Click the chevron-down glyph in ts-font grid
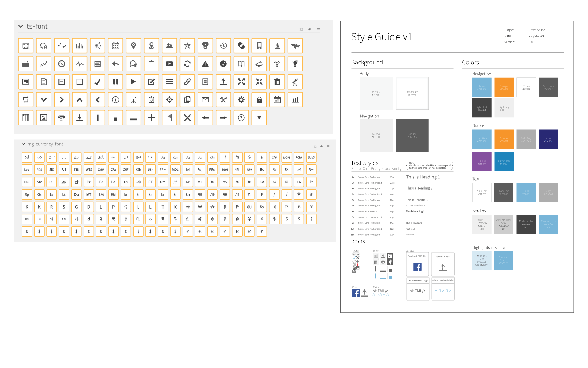The image size is (588, 368). pos(44,100)
